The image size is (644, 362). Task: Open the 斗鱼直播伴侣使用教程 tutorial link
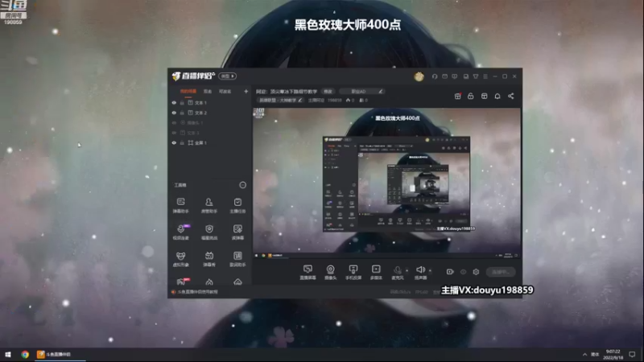[197, 292]
